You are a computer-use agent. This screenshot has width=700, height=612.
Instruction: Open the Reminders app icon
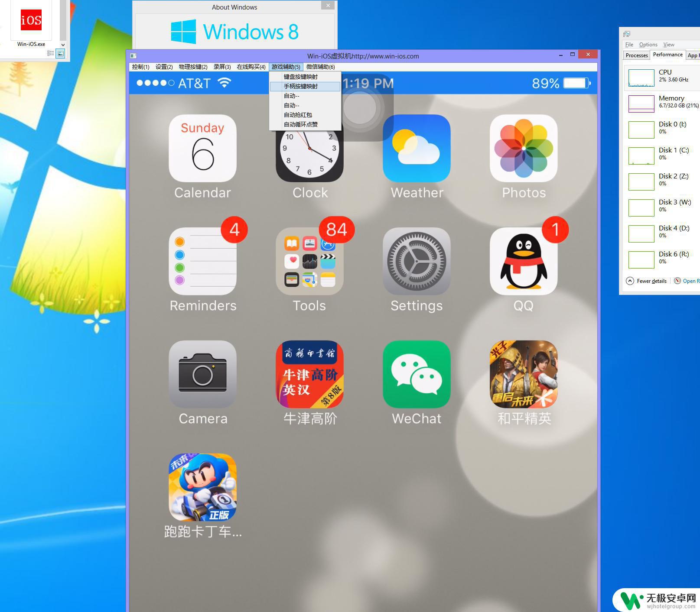[x=202, y=261]
